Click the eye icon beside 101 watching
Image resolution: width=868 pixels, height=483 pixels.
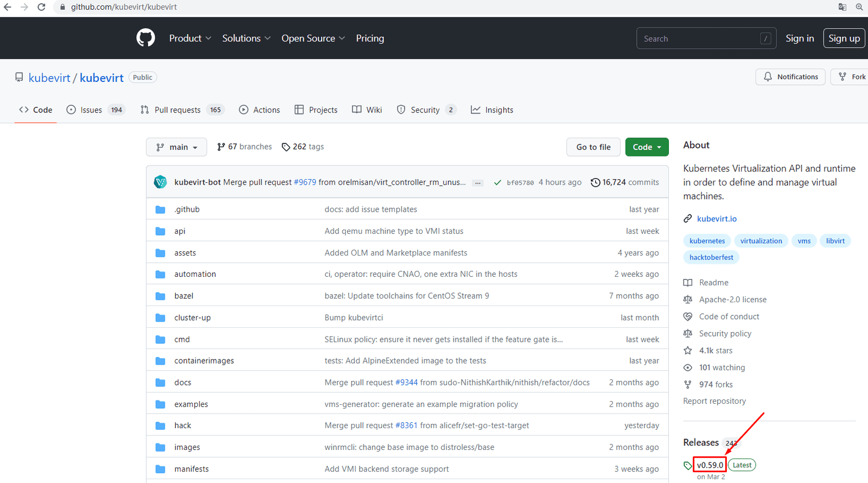click(x=688, y=367)
